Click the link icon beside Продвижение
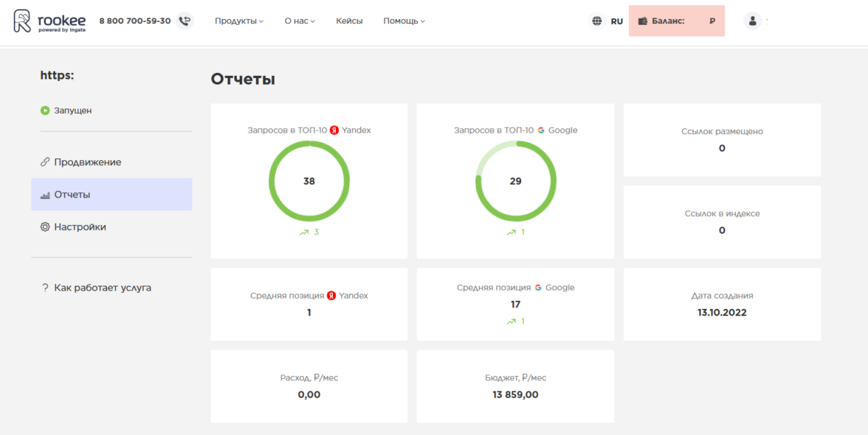This screenshot has width=868, height=435. pos(45,162)
